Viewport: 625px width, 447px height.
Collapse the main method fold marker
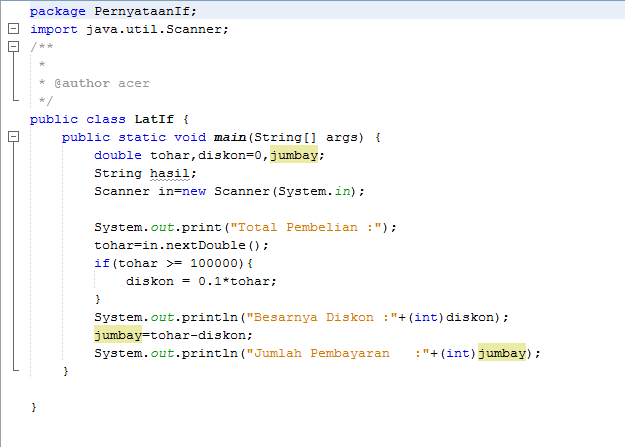(14, 137)
